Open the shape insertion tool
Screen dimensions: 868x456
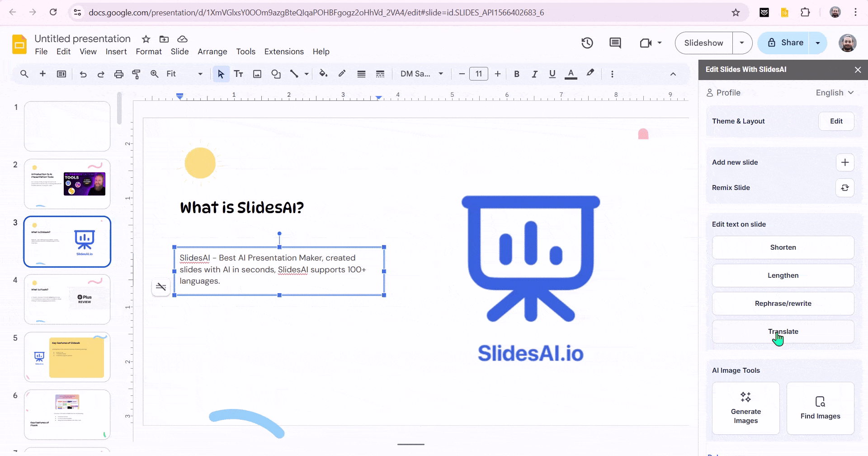(x=276, y=74)
